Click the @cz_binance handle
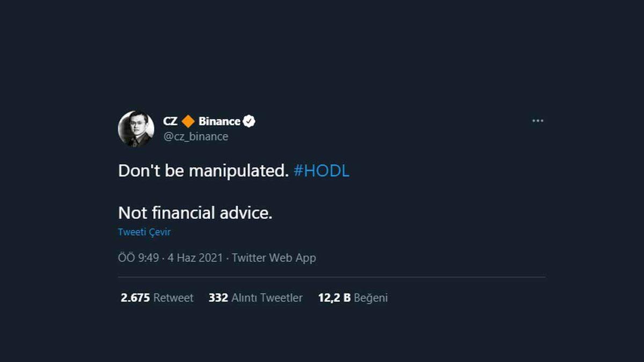The width and height of the screenshot is (644, 362). click(x=195, y=136)
